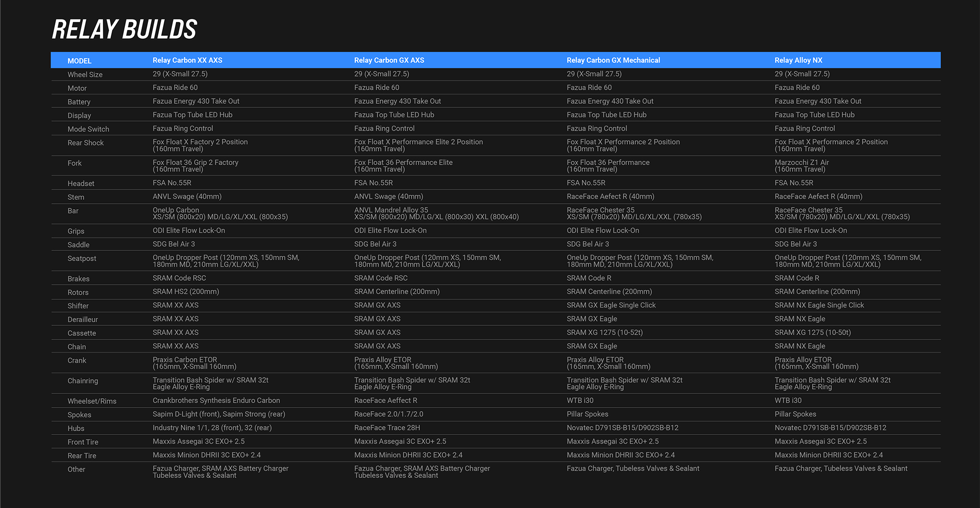Screen dimensions: 980x508
Task: Click Relay Alloy NX column header
Action: coord(798,60)
